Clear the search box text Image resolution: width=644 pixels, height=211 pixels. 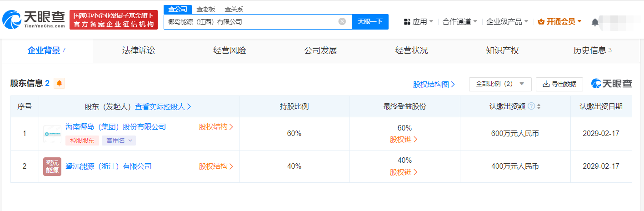pos(342,21)
